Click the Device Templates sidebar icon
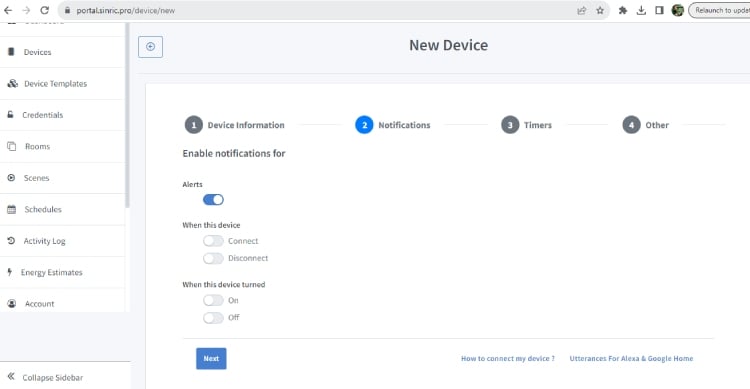This screenshot has height=389, width=750. [x=12, y=83]
